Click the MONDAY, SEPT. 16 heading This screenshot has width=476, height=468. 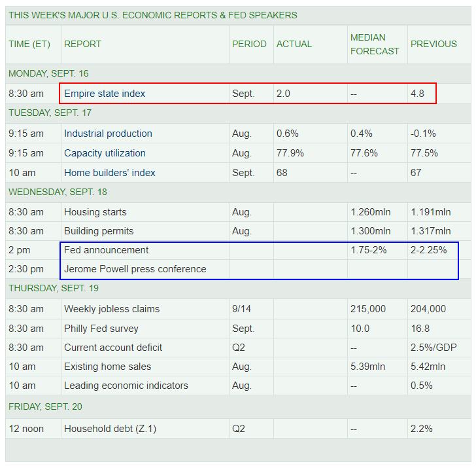point(48,73)
